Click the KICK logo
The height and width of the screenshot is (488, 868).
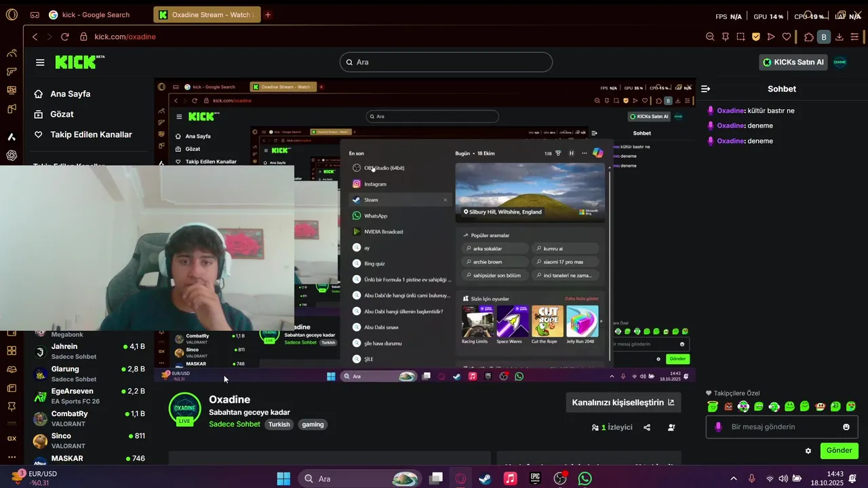coord(79,62)
